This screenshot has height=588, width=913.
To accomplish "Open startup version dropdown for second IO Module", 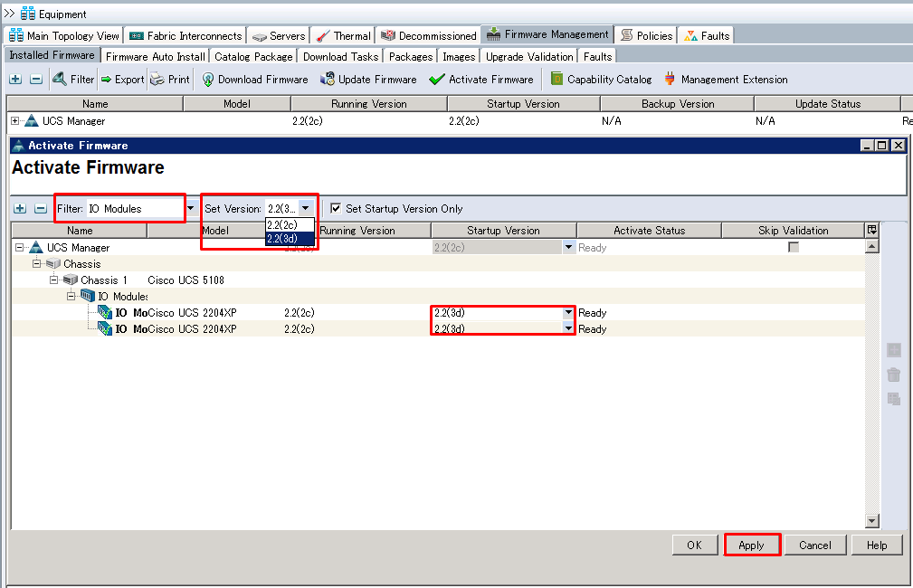I will (568, 329).
